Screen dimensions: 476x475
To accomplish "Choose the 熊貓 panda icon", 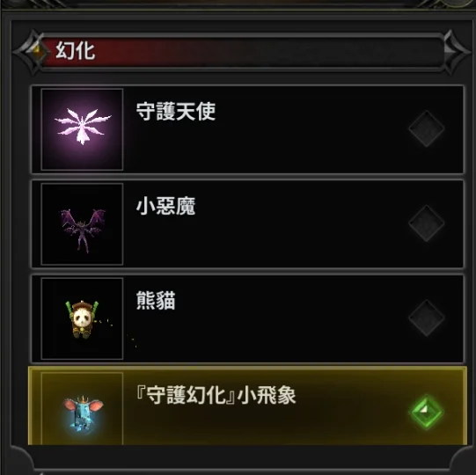I will click(82, 318).
